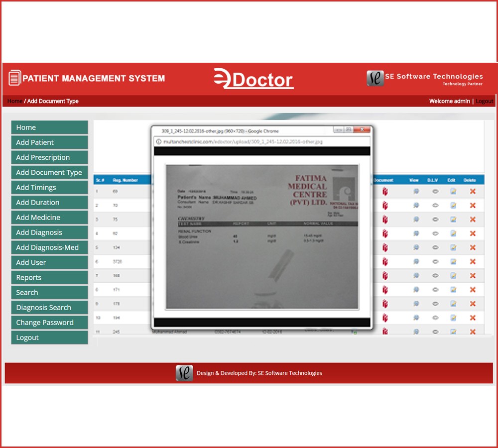
Task: Delete the record with registration 194
Action: pos(473,318)
